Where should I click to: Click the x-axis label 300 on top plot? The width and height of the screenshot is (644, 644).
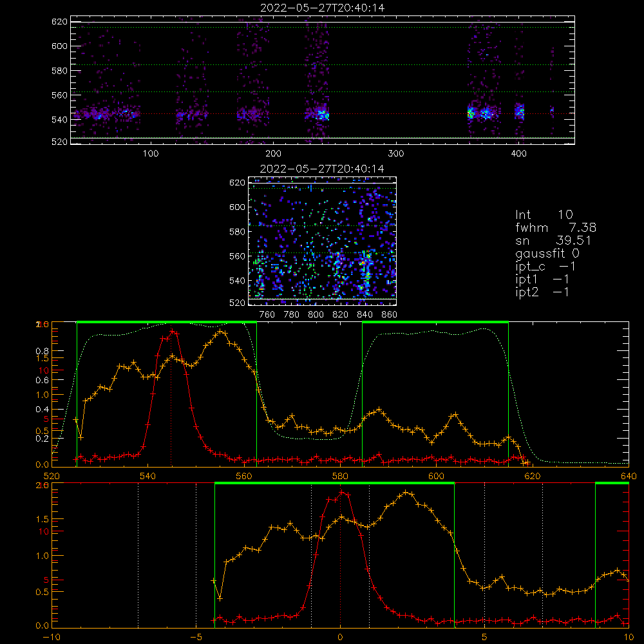tap(396, 154)
